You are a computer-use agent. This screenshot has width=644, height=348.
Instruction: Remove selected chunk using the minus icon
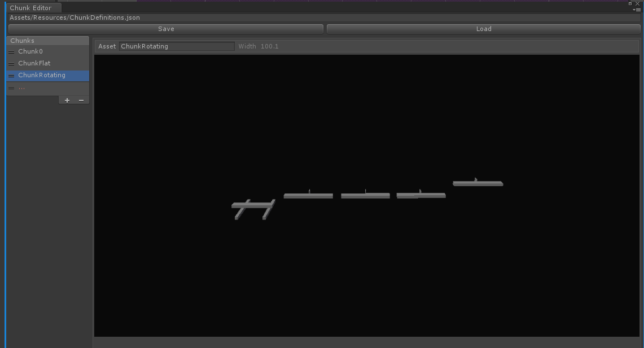tap(81, 100)
